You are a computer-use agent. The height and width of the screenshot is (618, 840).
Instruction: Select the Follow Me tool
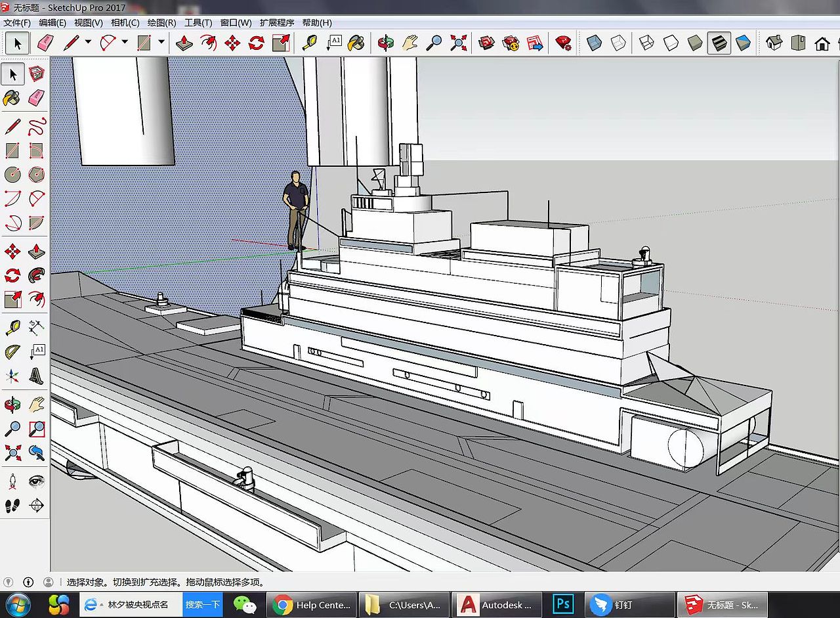37,275
